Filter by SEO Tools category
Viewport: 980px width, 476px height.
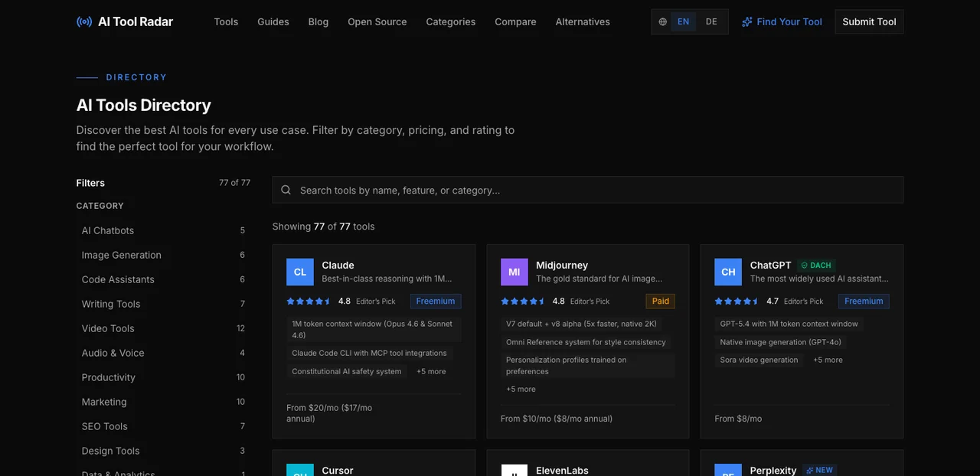(x=163, y=426)
